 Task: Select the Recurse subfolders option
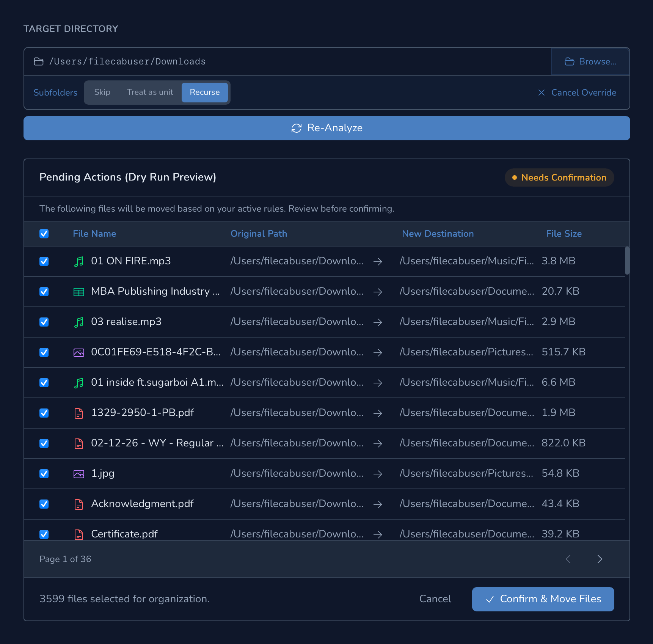click(205, 92)
